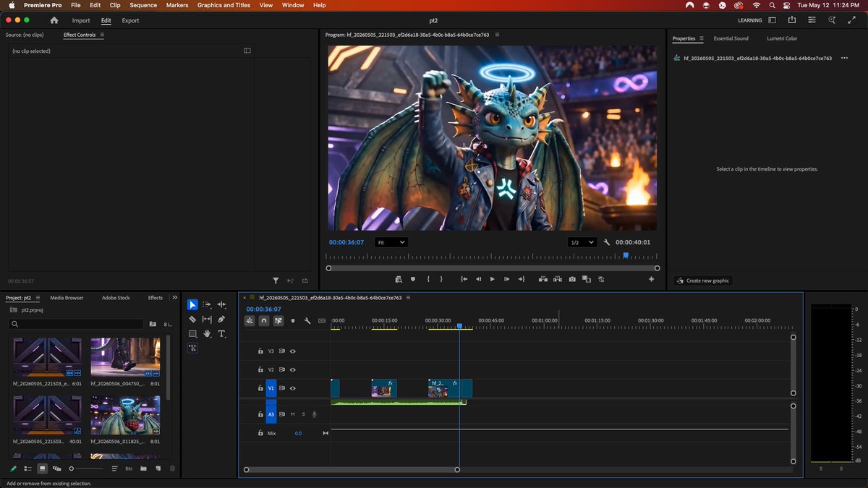
Task: Click Home icon in top bar
Action: click(54, 20)
